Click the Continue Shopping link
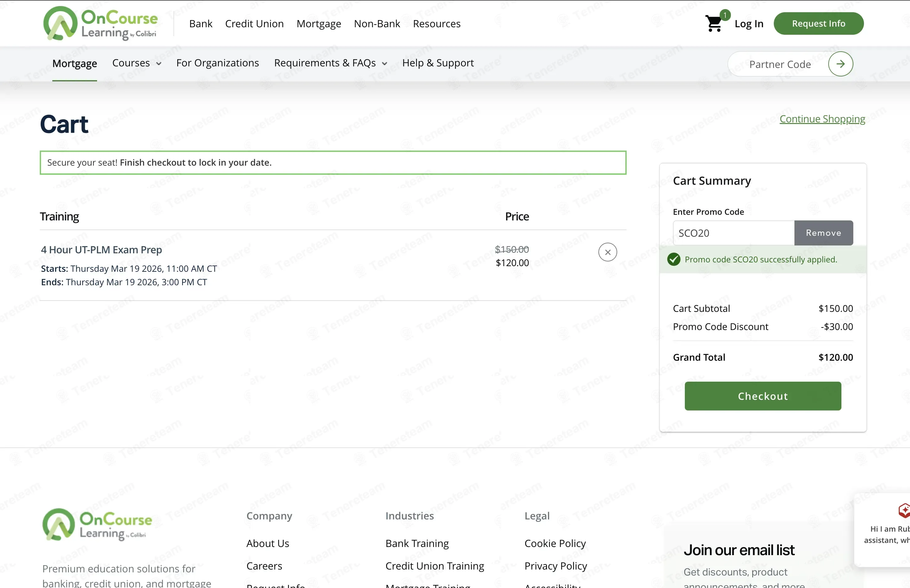The image size is (910, 588). [822, 119]
